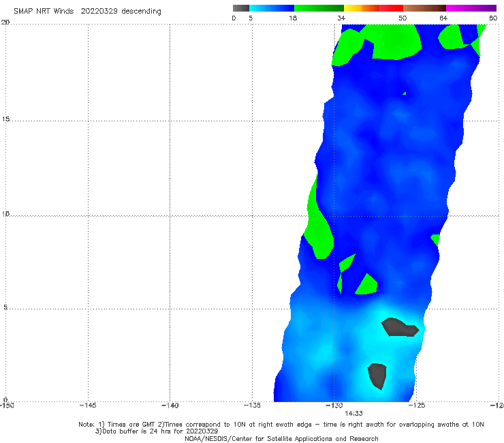Click the red segment of the color scale
Image resolution: width=504 pixels, height=443 pixels.
[391, 8]
